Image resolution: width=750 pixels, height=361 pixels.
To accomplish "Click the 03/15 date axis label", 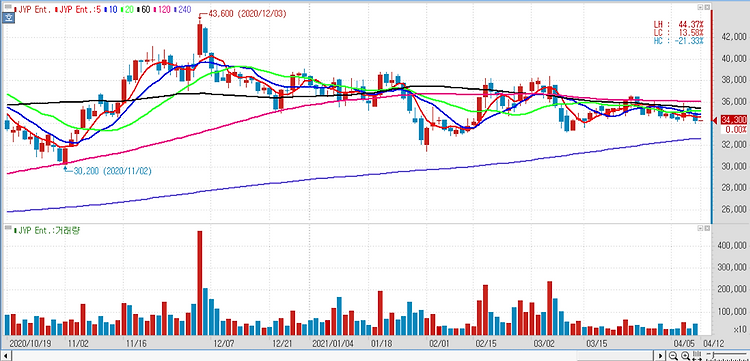I will coord(596,343).
